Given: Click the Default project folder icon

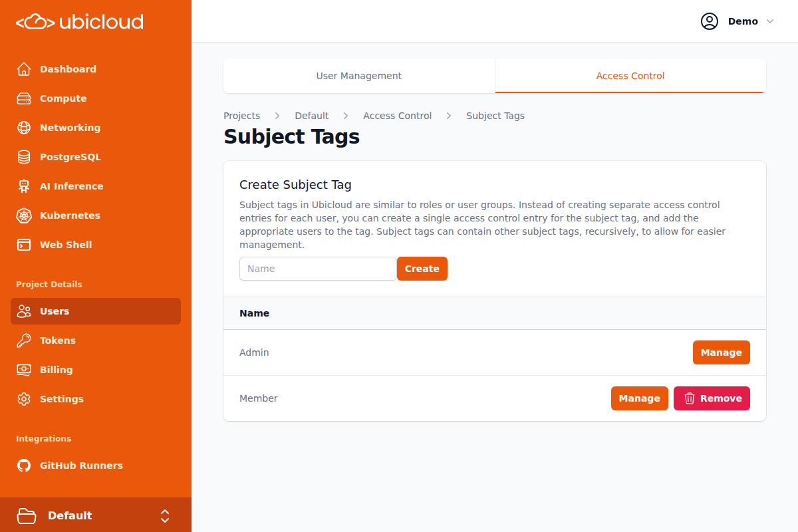Looking at the screenshot, I should [27, 515].
